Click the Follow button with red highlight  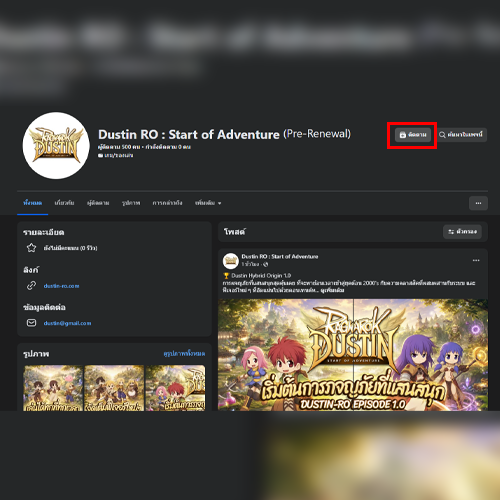click(x=413, y=135)
